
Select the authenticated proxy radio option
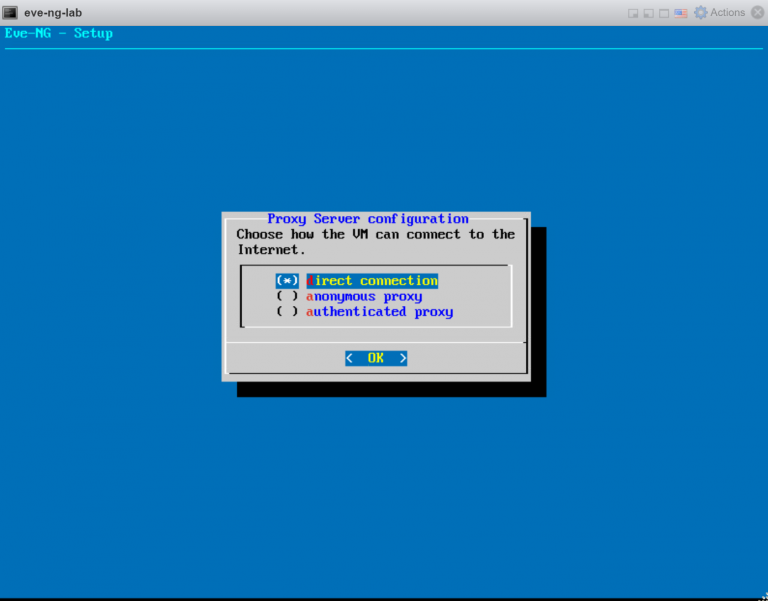pyautogui.click(x=364, y=312)
